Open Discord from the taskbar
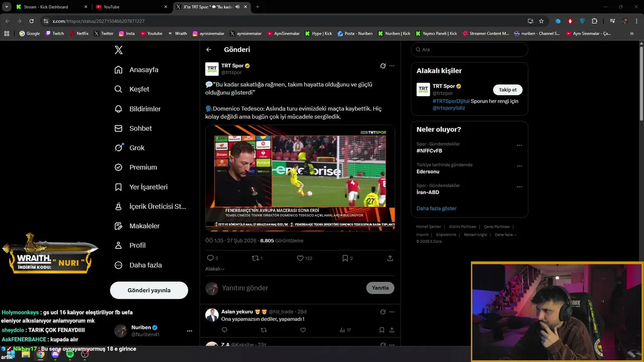This screenshot has height=362, width=644. 55,354
